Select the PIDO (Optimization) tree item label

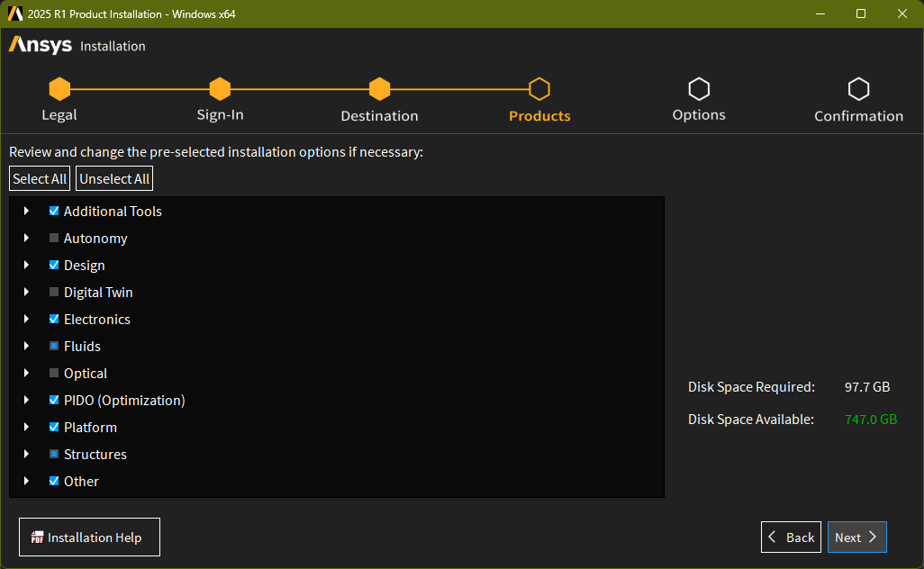pos(124,401)
